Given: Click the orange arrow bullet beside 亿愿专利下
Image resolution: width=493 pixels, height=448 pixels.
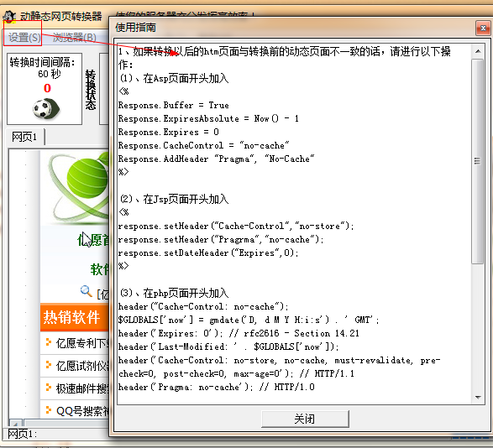Looking at the screenshot, I should coord(48,342).
